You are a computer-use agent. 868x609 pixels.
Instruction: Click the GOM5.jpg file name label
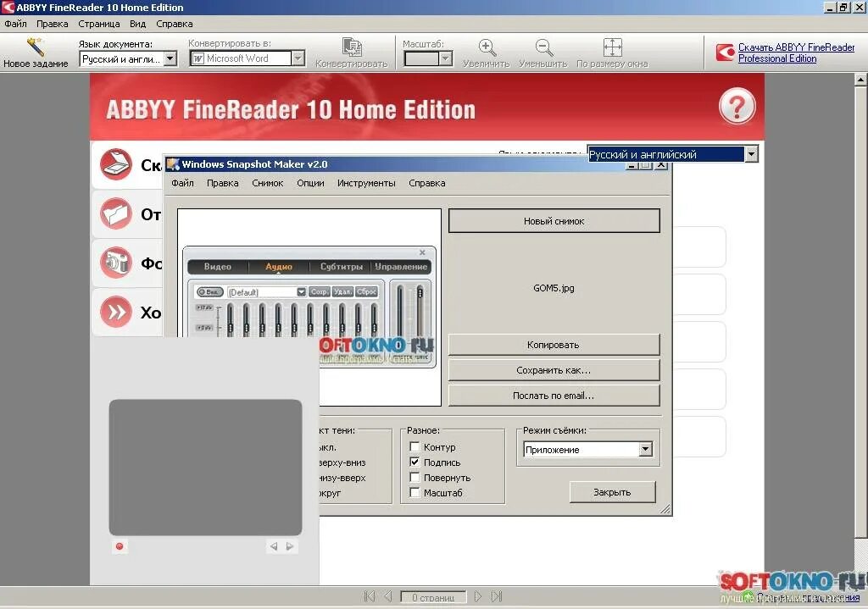point(554,288)
